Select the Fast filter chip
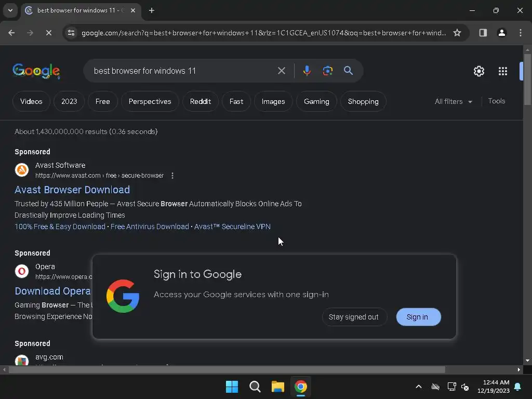 pos(236,101)
